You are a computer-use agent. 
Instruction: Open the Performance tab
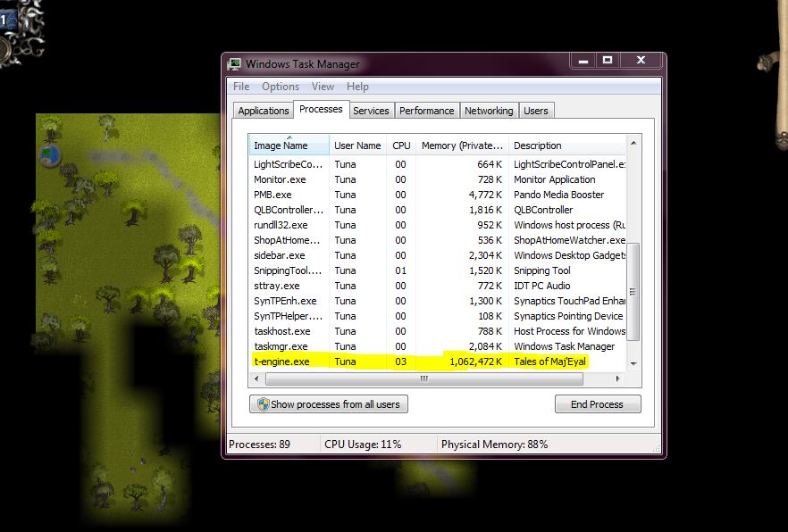pyautogui.click(x=427, y=111)
